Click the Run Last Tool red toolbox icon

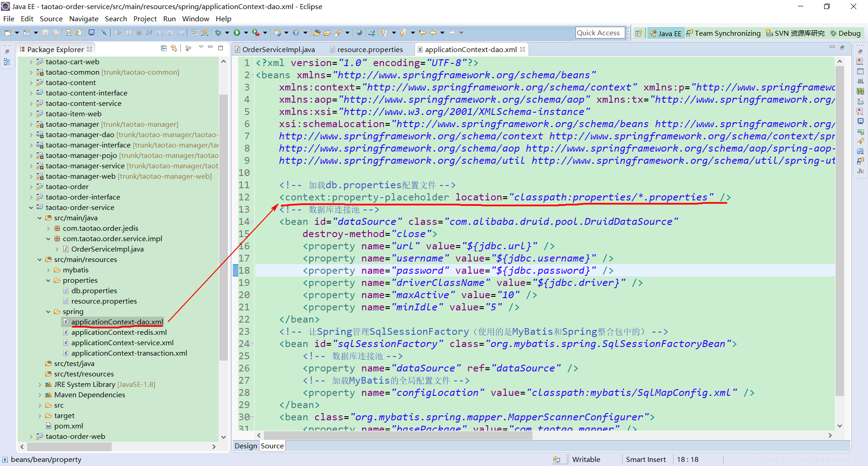pyautogui.click(x=255, y=33)
